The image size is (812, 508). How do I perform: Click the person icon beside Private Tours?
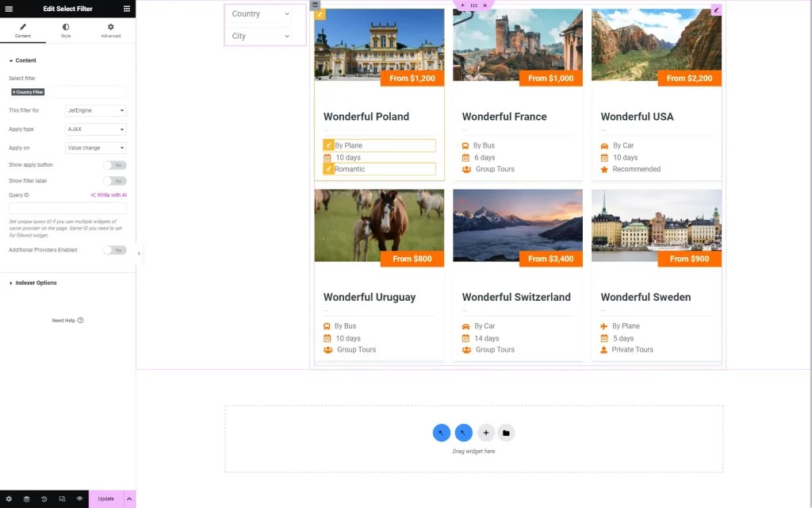coord(603,350)
